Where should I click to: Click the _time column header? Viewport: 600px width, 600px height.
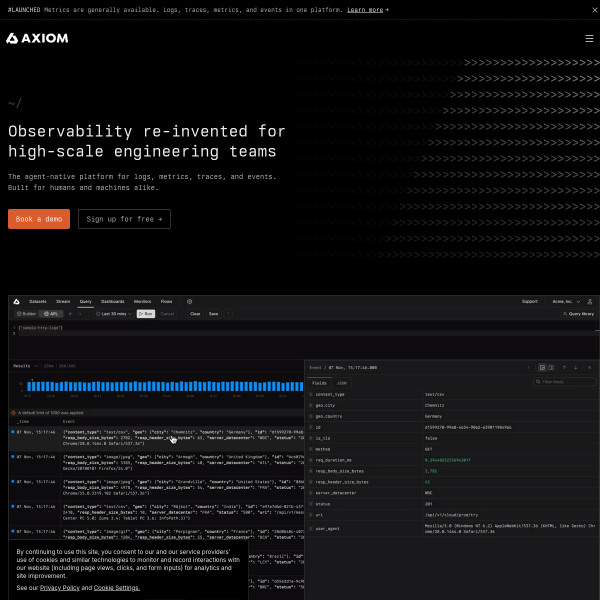tap(23, 421)
